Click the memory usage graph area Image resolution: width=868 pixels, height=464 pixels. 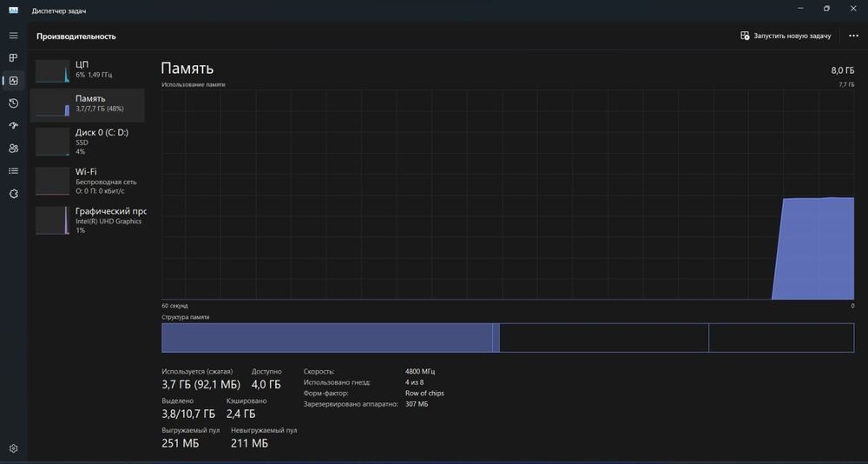(508, 195)
